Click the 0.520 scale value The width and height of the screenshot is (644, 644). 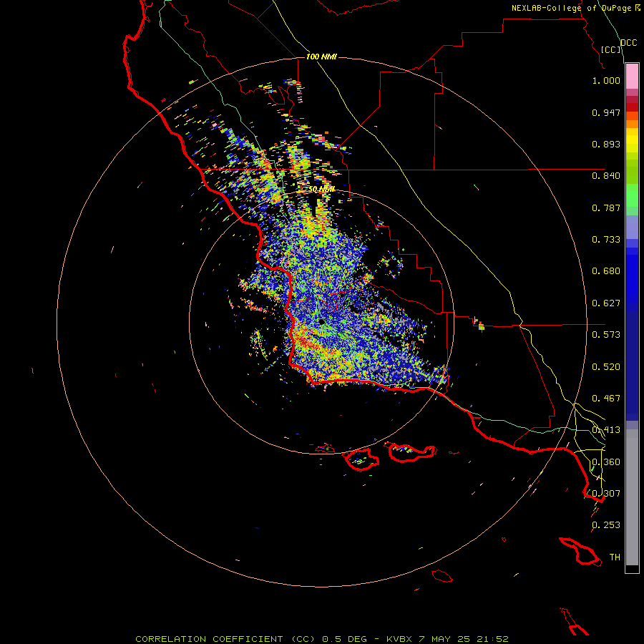[x=606, y=367]
